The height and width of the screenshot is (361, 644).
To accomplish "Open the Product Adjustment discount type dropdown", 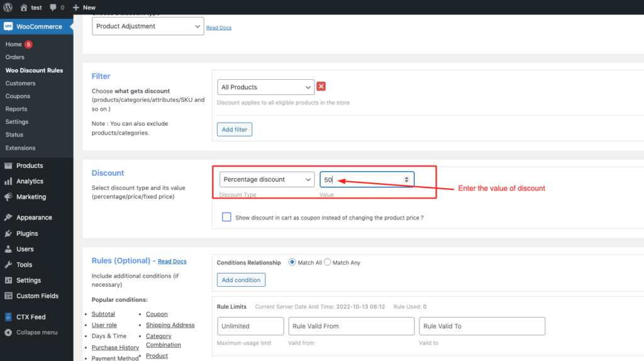I will pyautogui.click(x=148, y=26).
